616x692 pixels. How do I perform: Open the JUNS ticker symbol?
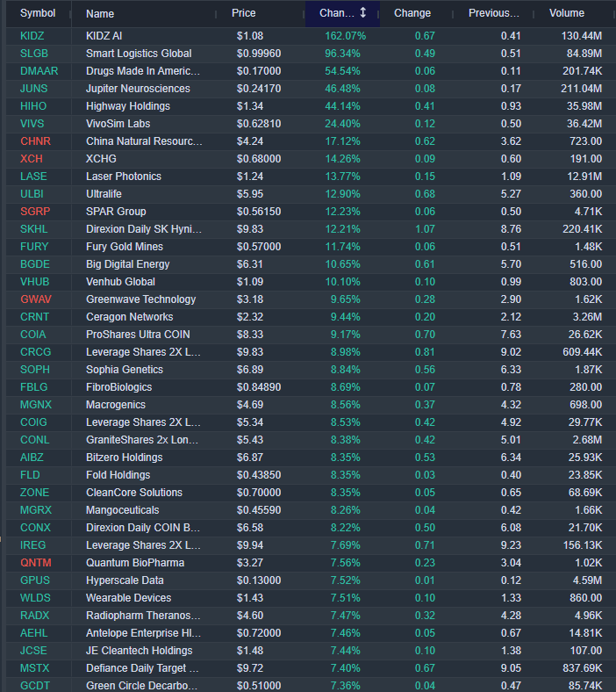34,89
